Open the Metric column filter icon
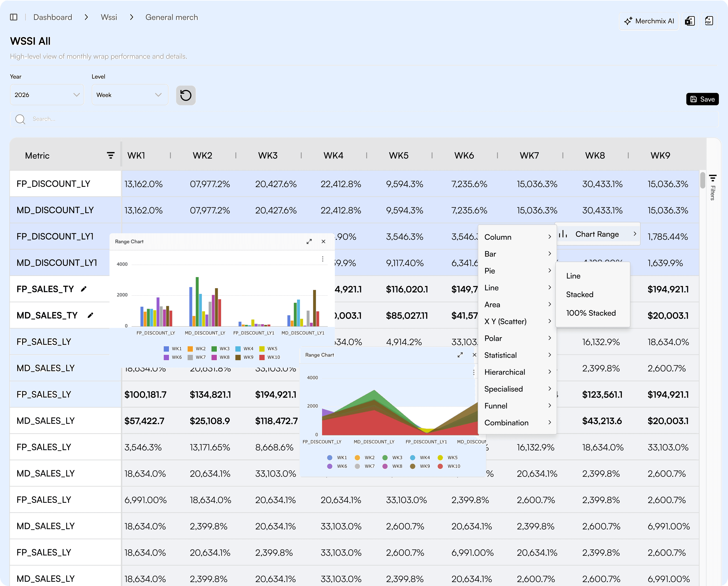728x586 pixels. (x=110, y=155)
